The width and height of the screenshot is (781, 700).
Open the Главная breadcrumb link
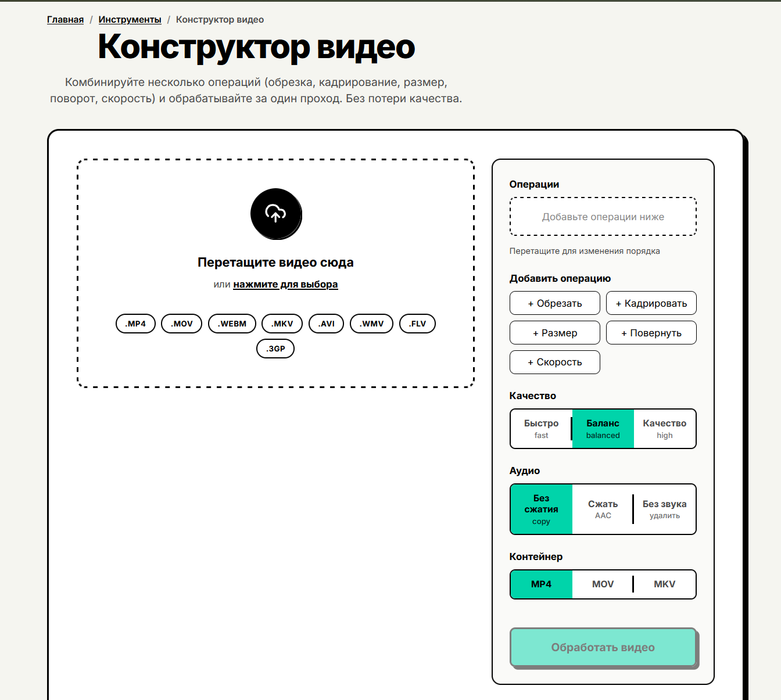(65, 20)
